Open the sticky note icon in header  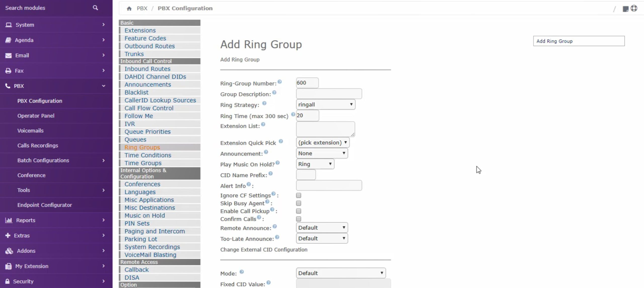point(625,9)
